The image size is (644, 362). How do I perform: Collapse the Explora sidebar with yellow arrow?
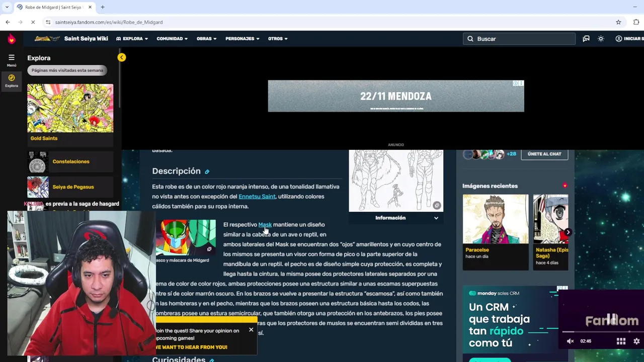(x=121, y=57)
